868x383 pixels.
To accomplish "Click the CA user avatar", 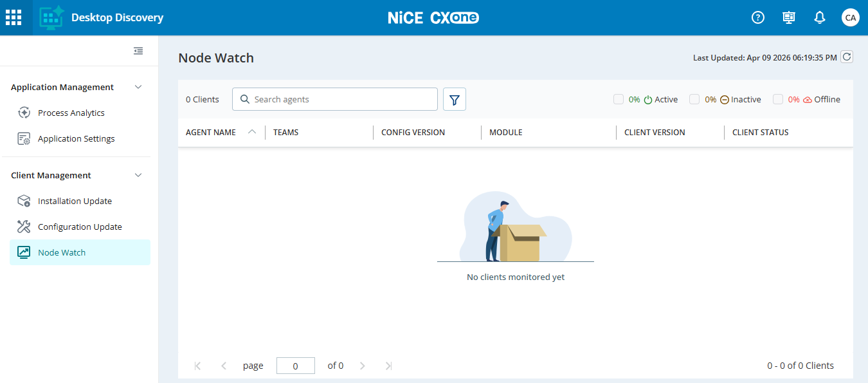I will click(x=851, y=17).
